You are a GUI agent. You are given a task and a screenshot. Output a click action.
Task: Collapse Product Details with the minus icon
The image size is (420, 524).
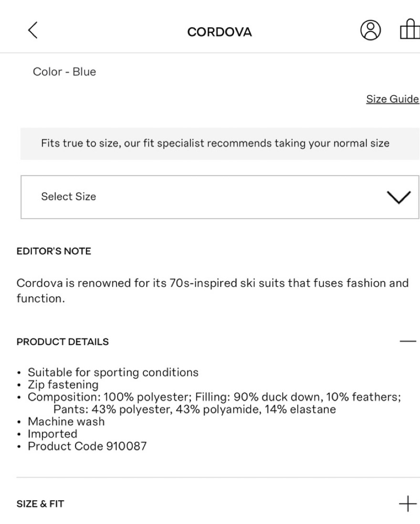(x=408, y=342)
